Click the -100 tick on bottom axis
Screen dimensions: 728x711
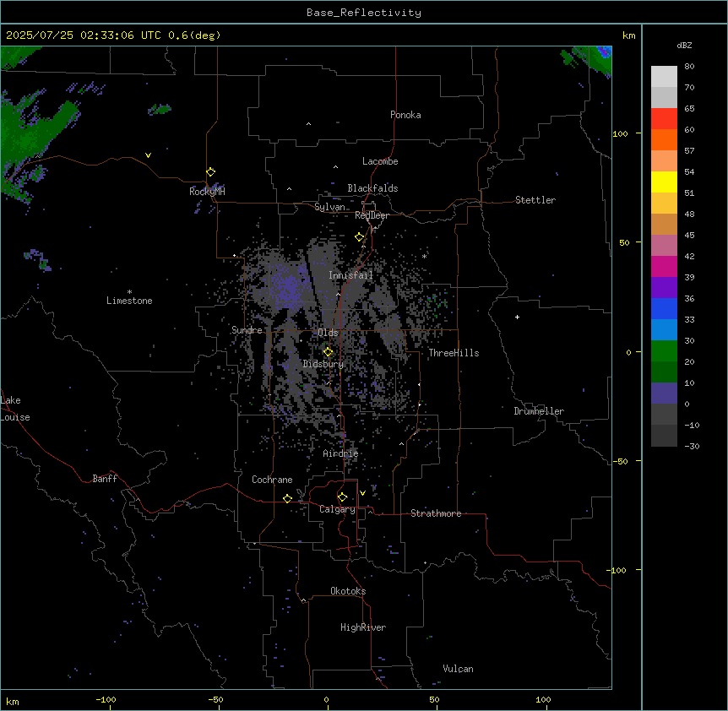pyautogui.click(x=106, y=699)
